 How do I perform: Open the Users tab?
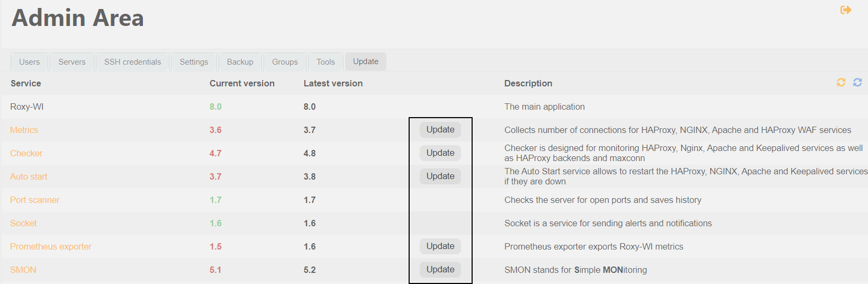coord(30,62)
